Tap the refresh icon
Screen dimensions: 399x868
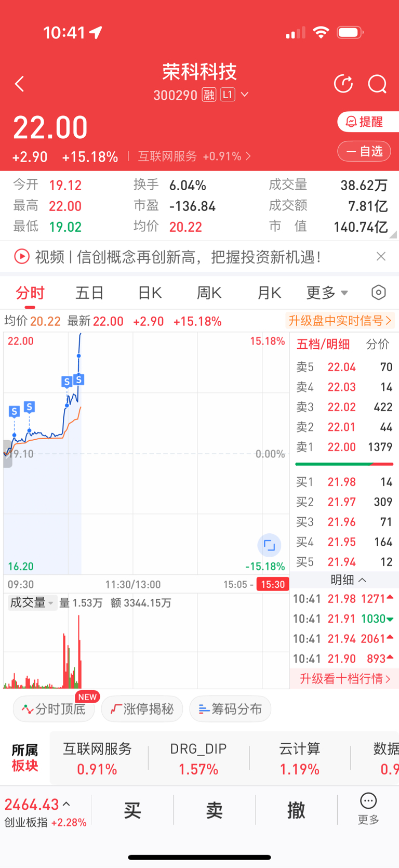pos(343,83)
